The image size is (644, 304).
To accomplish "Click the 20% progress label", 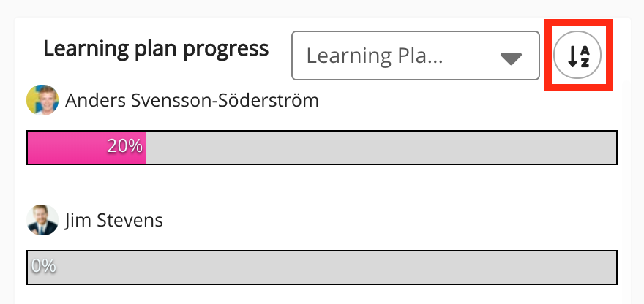I will [124, 146].
